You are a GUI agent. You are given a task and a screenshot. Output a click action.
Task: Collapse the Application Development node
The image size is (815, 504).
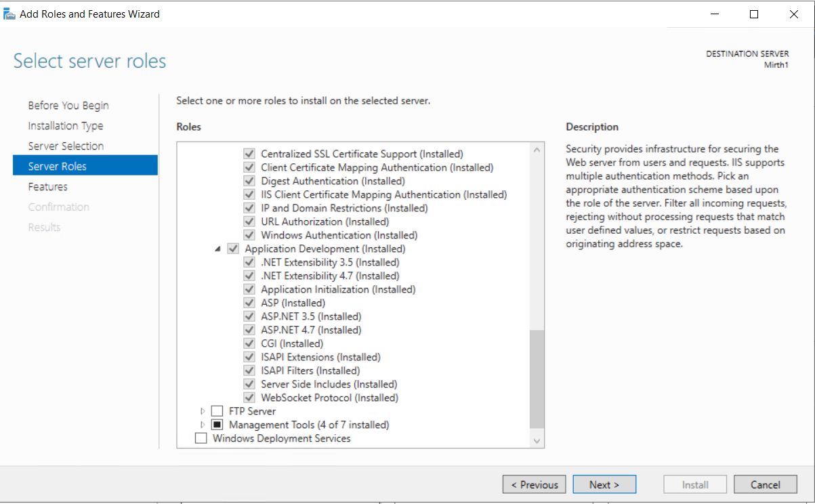tap(217, 249)
